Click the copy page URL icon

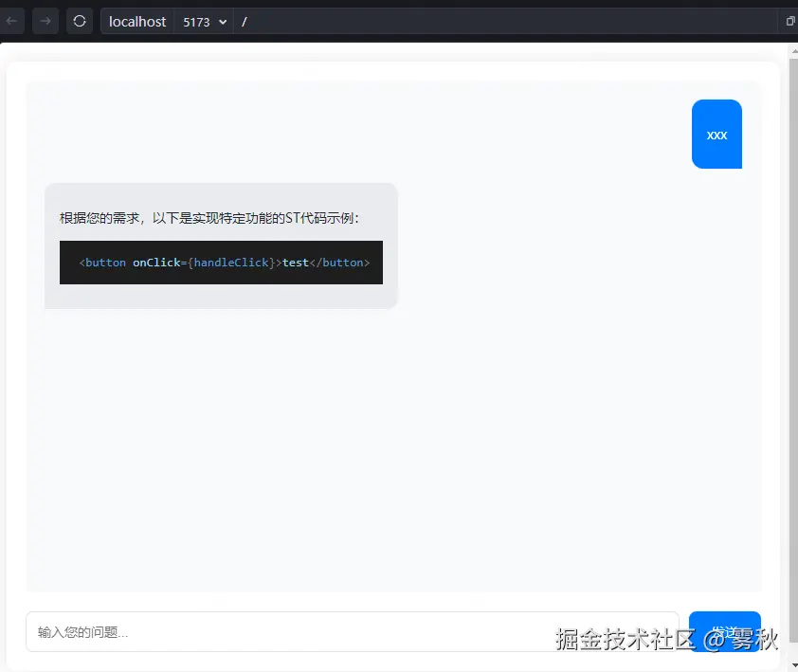click(789, 21)
